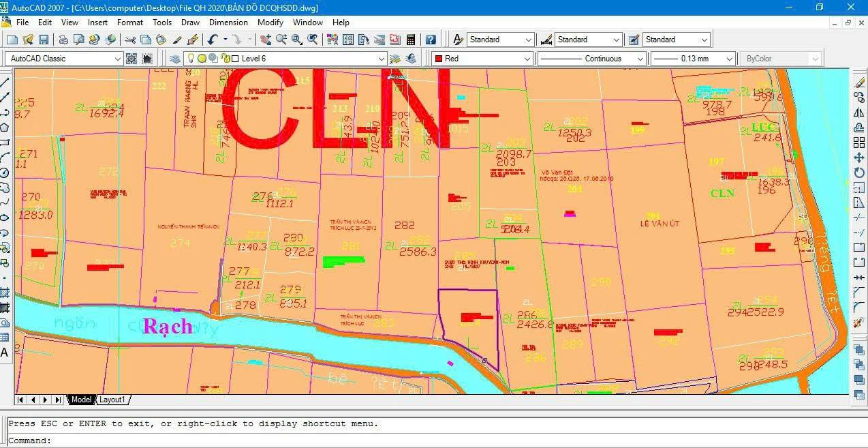Expand the 0.13 mm lineweight dropdown
This screenshot has width=868, height=448.
(730, 59)
